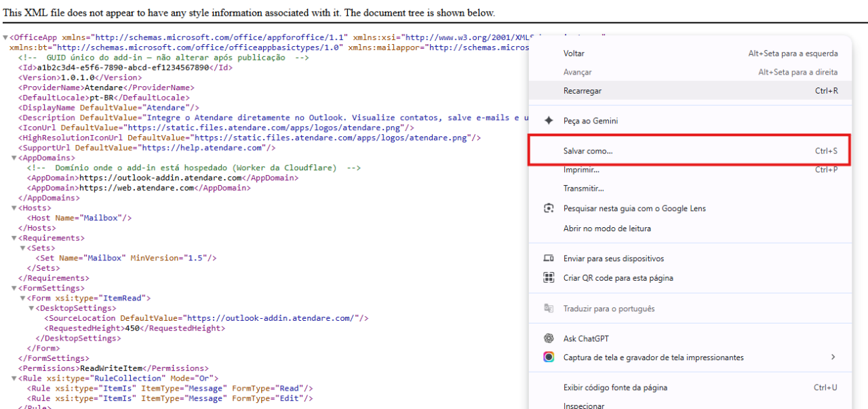
Task: Collapse the Hosts XML node
Action: point(14,208)
